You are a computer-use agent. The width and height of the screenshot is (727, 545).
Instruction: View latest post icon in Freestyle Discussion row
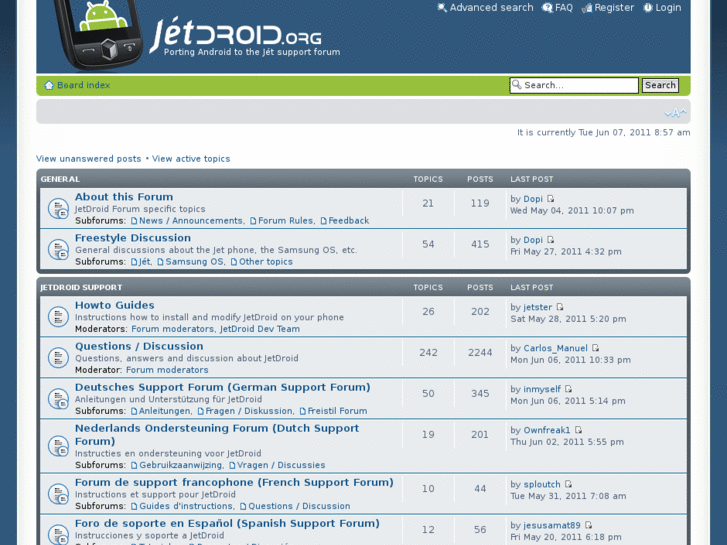point(550,240)
